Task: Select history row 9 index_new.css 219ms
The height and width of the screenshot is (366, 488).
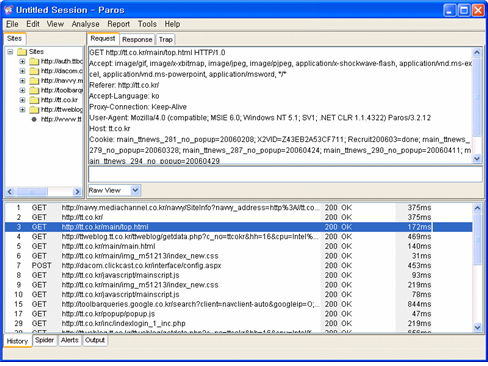Action: pos(238,285)
